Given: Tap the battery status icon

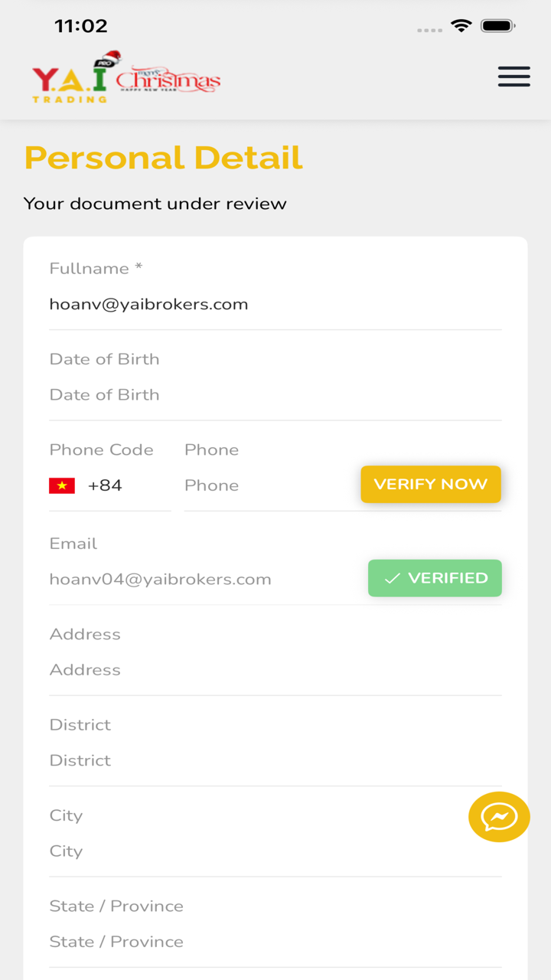Looking at the screenshot, I should [x=497, y=26].
